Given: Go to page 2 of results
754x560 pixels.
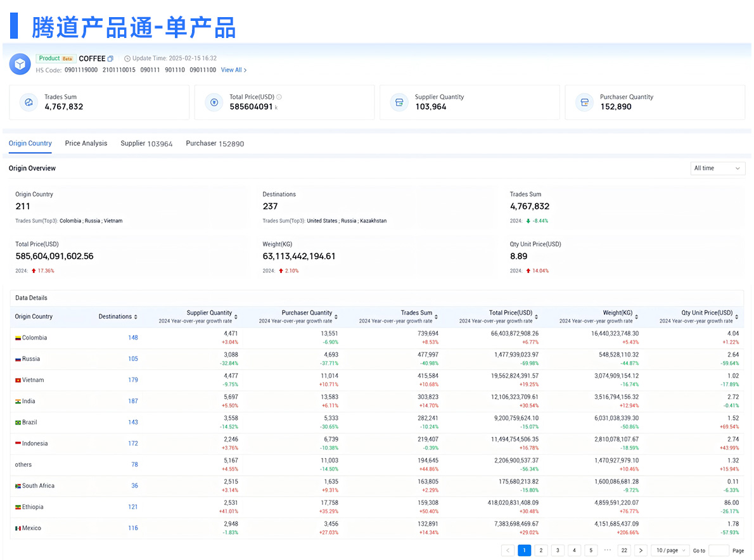Looking at the screenshot, I should (x=541, y=550).
